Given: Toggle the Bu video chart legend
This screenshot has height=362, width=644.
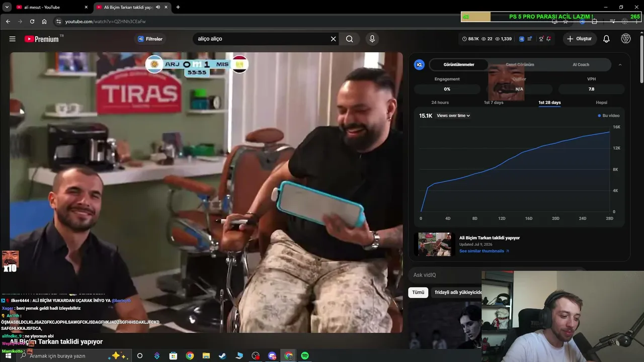Looking at the screenshot, I should coord(609,116).
